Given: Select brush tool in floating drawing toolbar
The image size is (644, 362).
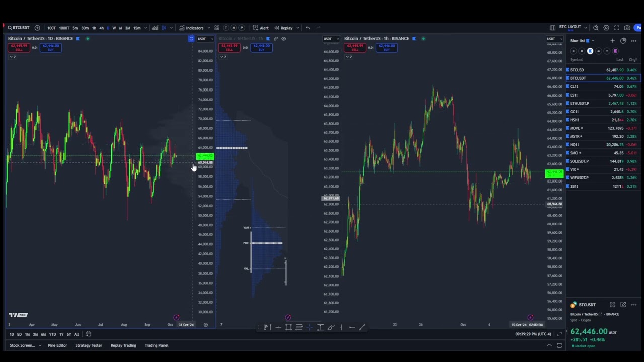Looking at the screenshot, I should [331, 327].
